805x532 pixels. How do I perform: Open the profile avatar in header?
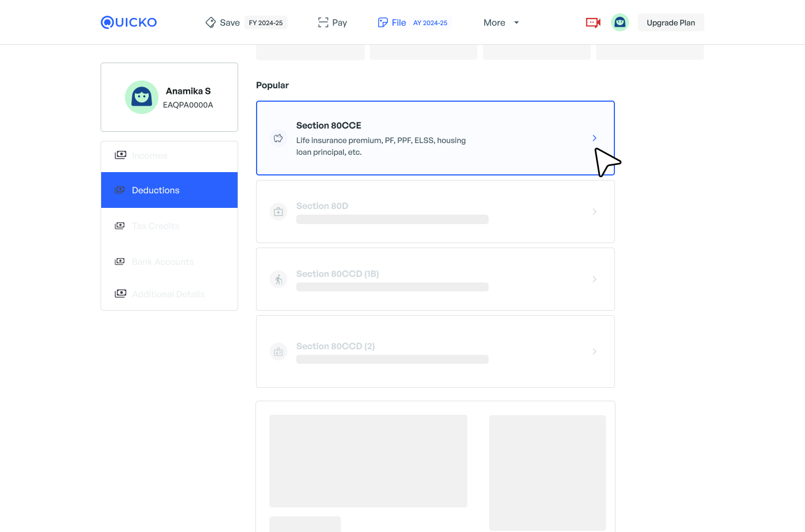(x=619, y=22)
